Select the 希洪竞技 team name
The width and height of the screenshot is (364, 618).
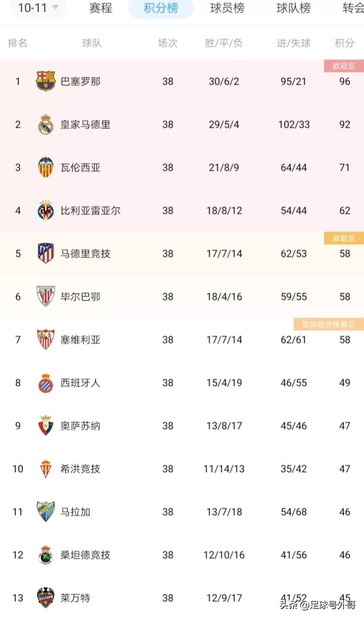[80, 469]
